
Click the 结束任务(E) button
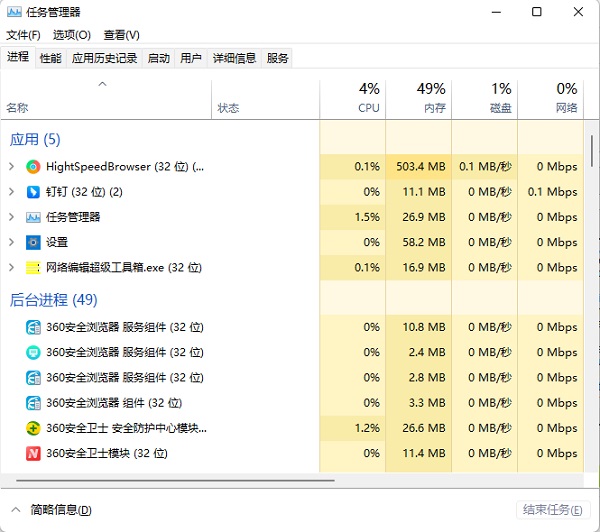[x=553, y=510]
